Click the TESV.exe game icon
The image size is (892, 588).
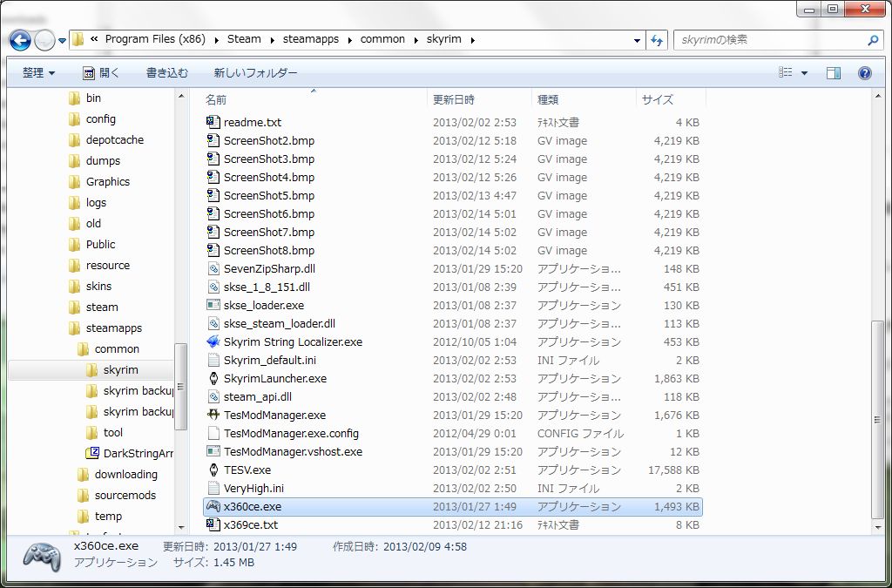point(213,470)
